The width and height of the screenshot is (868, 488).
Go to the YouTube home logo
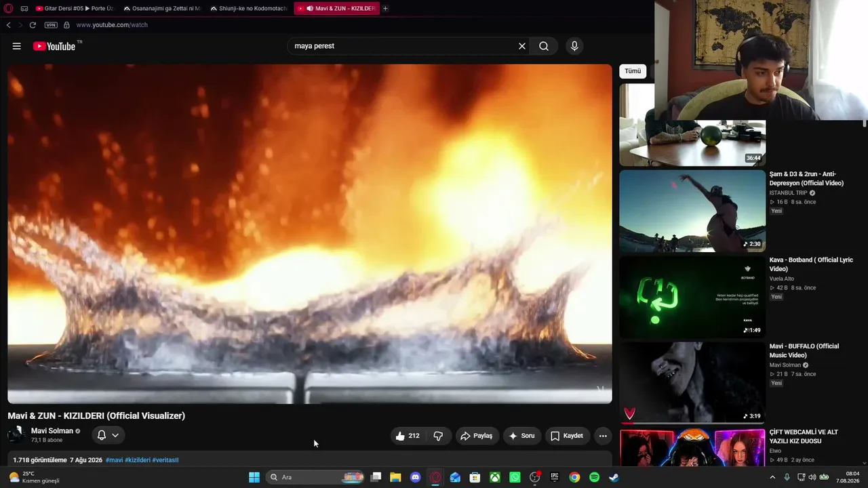[x=54, y=46]
